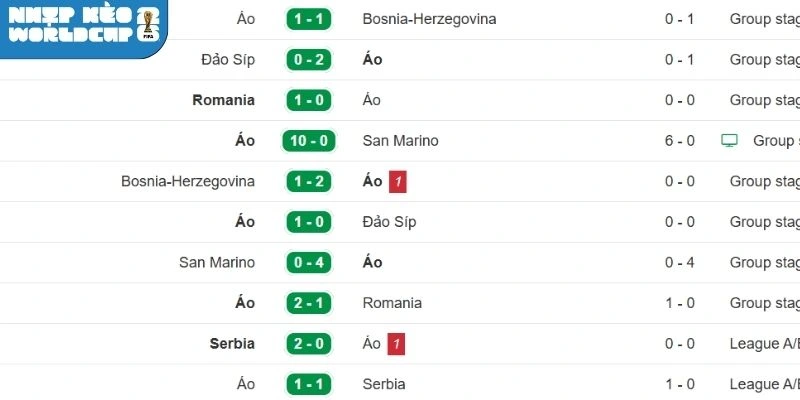Open the 2 - 0 score badge

[x=309, y=344]
